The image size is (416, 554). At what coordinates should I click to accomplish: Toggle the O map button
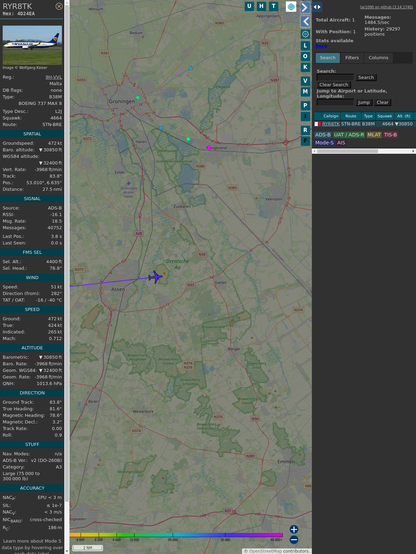305,56
